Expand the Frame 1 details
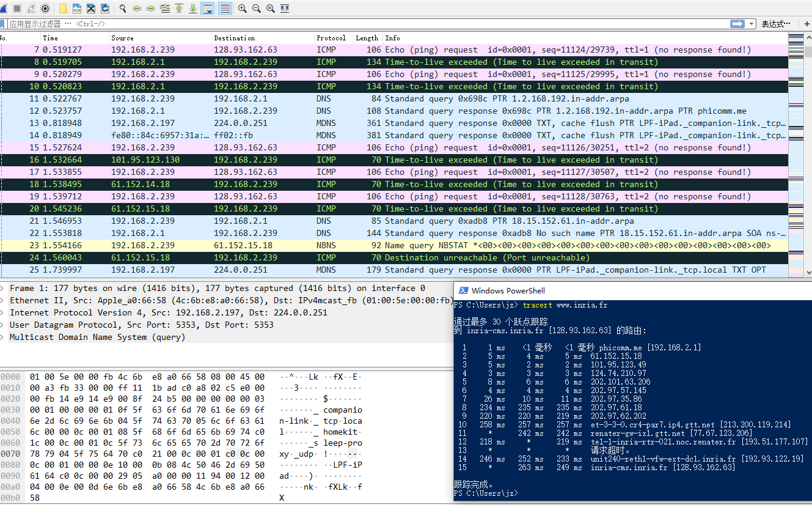 pos(2,288)
